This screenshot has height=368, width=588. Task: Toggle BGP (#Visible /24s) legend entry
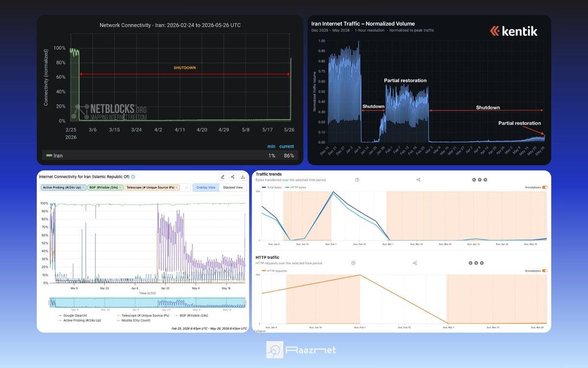click(191, 315)
